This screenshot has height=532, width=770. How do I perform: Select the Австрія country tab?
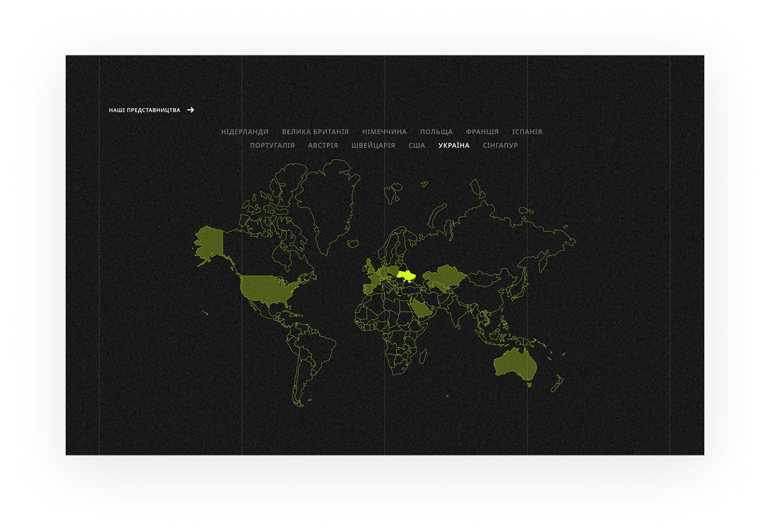[x=323, y=146]
